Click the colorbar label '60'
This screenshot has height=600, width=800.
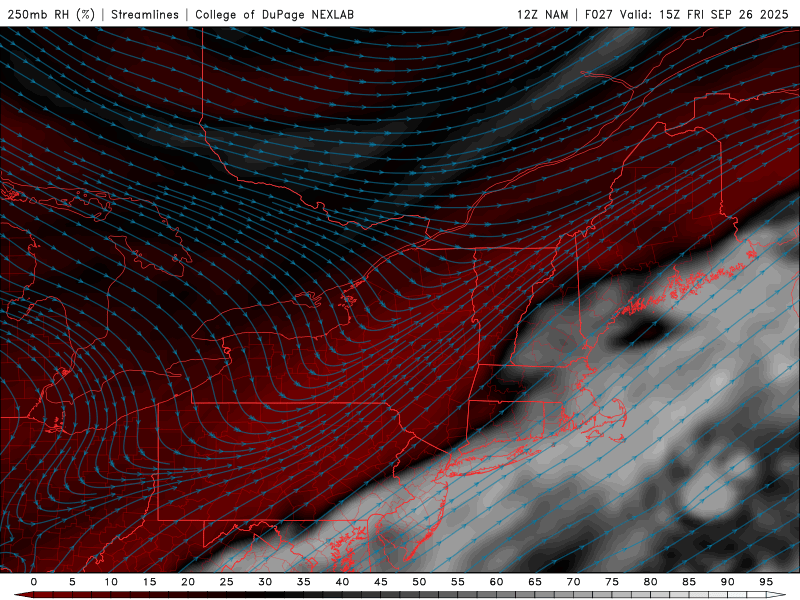(x=496, y=582)
